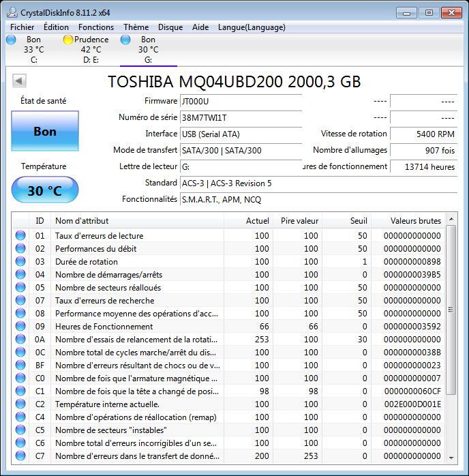Open the Disque menu
This screenshot has height=476, width=469.
coord(170,27)
